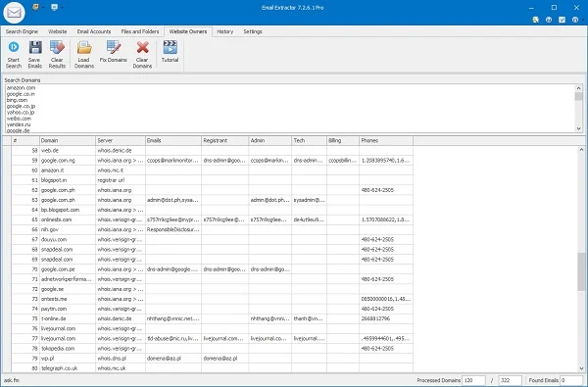
Task: Click the domena@az.pl email cell in Emails column
Action: click(173, 359)
